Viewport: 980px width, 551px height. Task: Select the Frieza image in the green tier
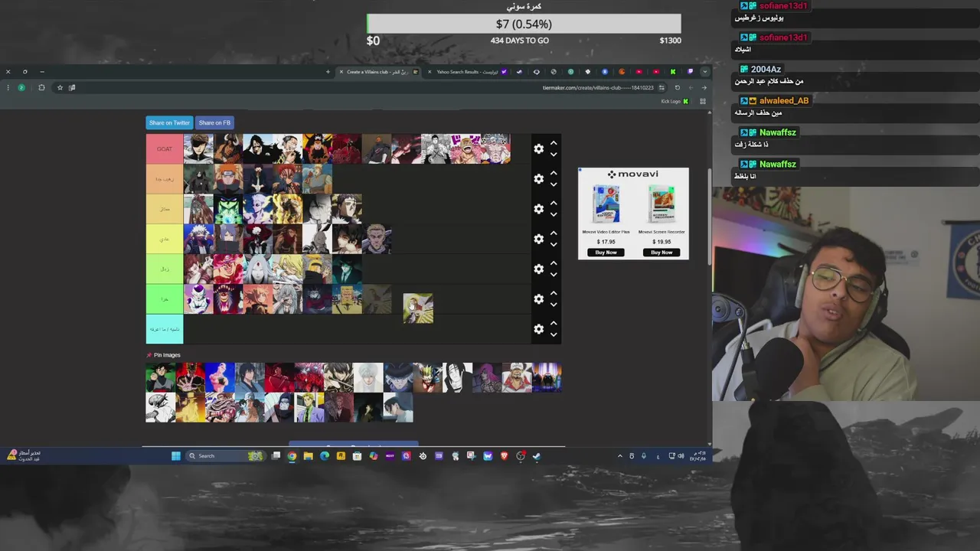pos(198,299)
